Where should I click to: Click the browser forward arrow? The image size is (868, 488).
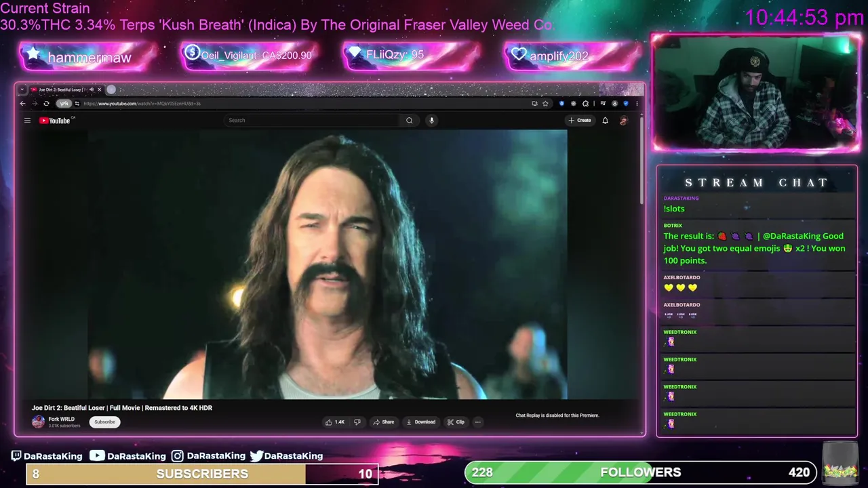(34, 104)
